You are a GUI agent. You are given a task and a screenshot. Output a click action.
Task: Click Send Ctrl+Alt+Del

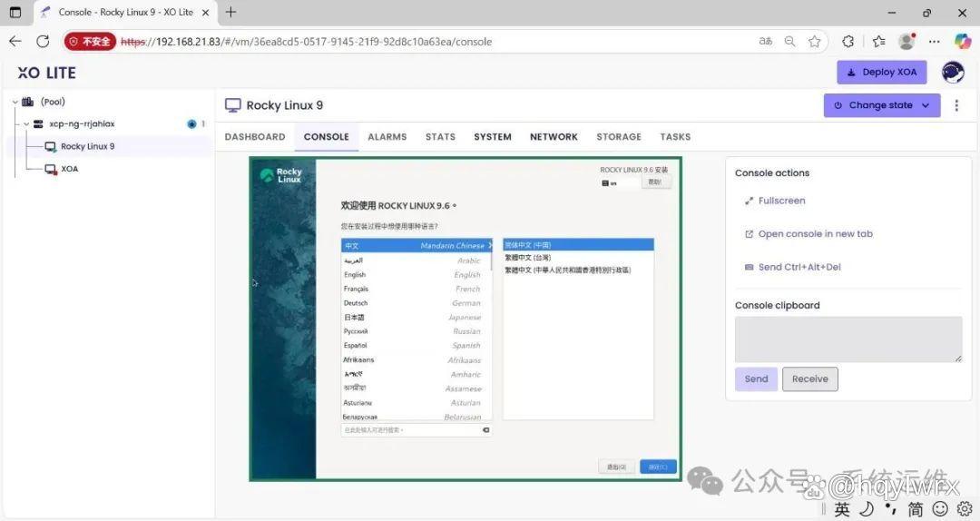792,267
